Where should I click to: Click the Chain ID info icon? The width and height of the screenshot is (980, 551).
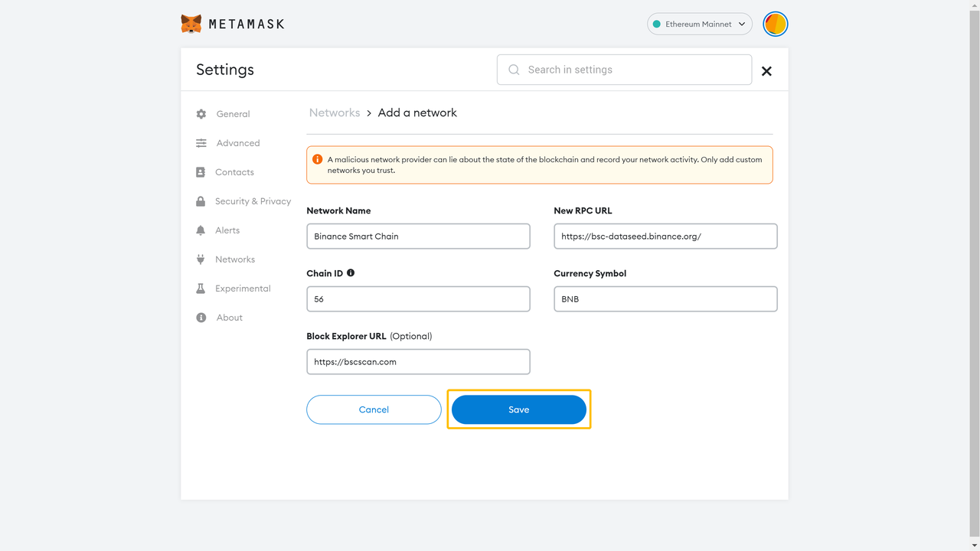tap(351, 272)
